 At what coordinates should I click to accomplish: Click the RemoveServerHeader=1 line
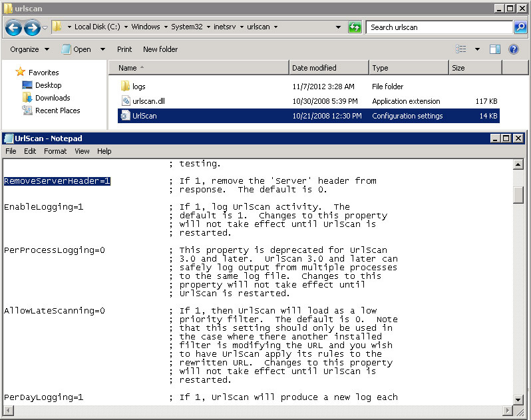tap(57, 181)
